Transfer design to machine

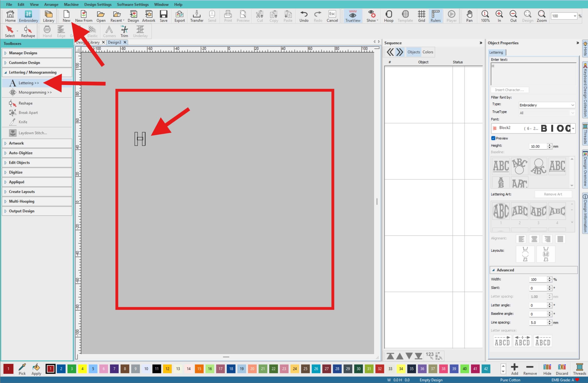click(197, 16)
